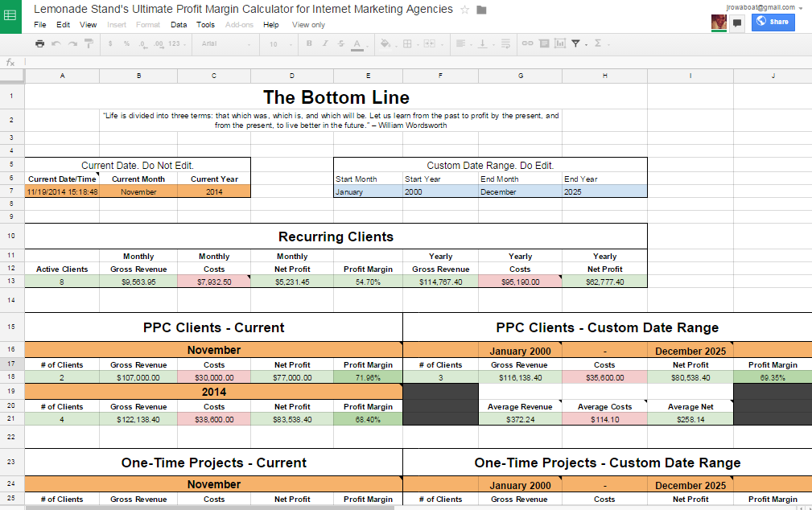812x510 pixels.
Task: Select Profit Margin cell 54.70%
Action: tap(369, 282)
